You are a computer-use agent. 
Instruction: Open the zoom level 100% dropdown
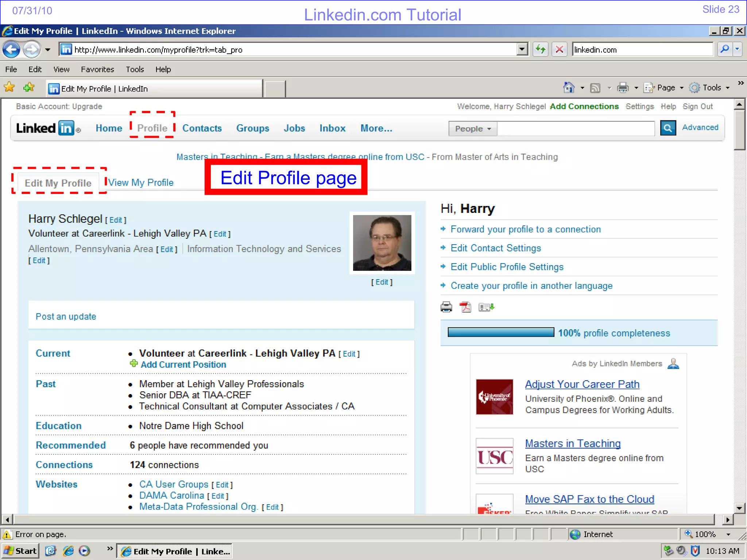coord(728,534)
